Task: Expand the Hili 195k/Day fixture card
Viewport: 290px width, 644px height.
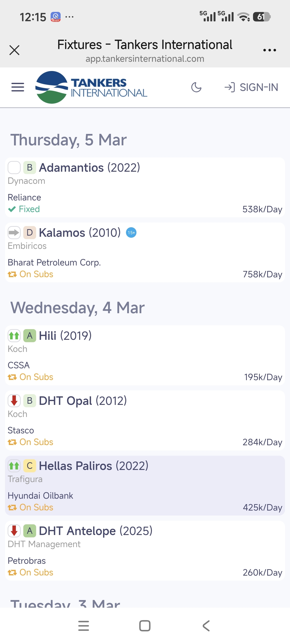Action: pos(145,355)
